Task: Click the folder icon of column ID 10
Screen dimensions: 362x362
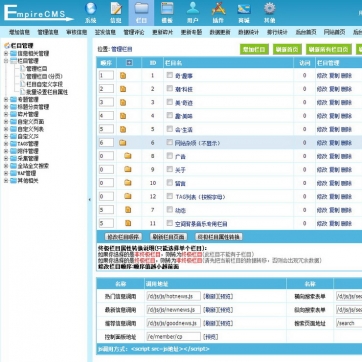Action: pyautogui.click(x=128, y=183)
